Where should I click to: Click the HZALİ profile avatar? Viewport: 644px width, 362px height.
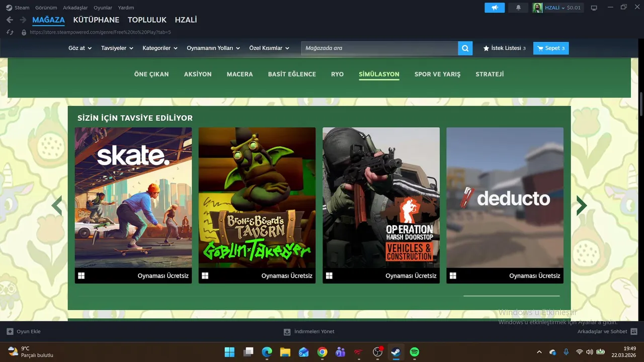pos(537,8)
